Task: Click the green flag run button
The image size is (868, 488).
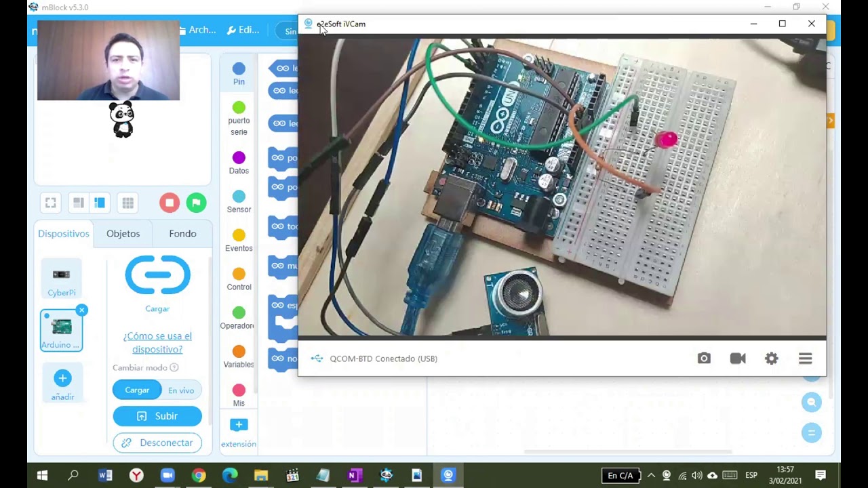Action: coord(196,203)
